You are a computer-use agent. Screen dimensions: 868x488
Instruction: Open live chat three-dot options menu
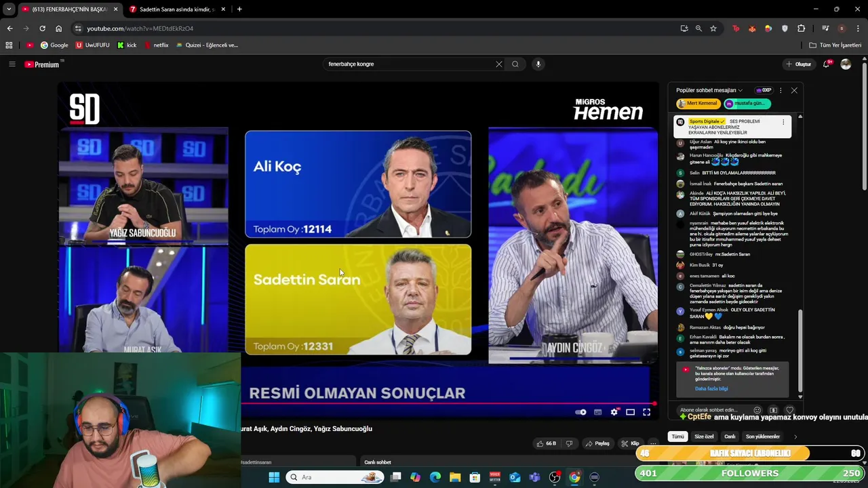(781, 90)
